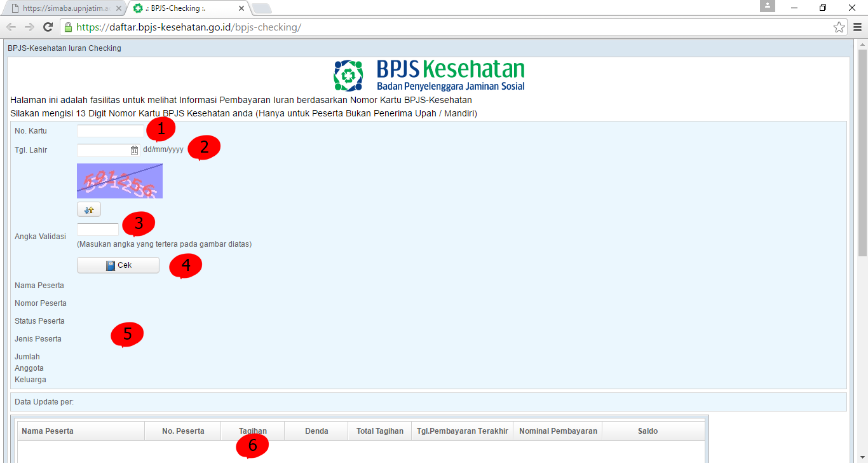Viewport: 868px width, 463px height.
Task: Click the 'Jenis Peserta' label
Action: click(x=38, y=339)
